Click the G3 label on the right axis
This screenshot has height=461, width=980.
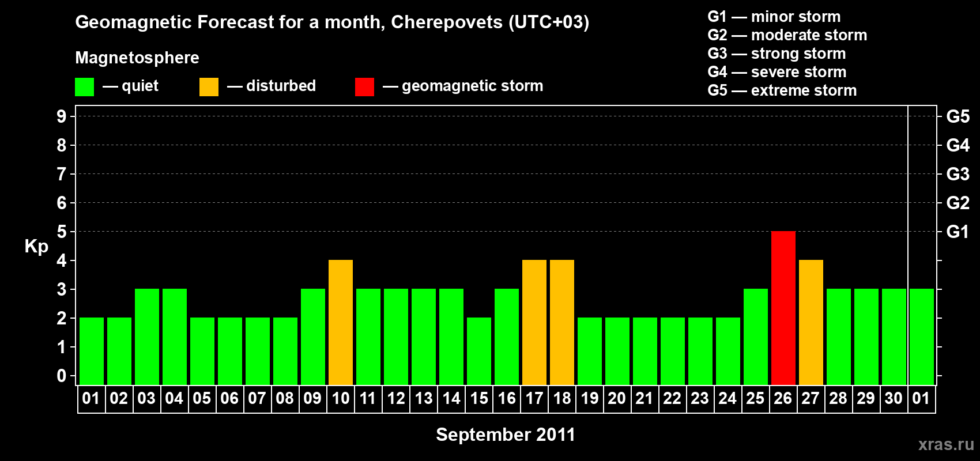[x=958, y=174]
